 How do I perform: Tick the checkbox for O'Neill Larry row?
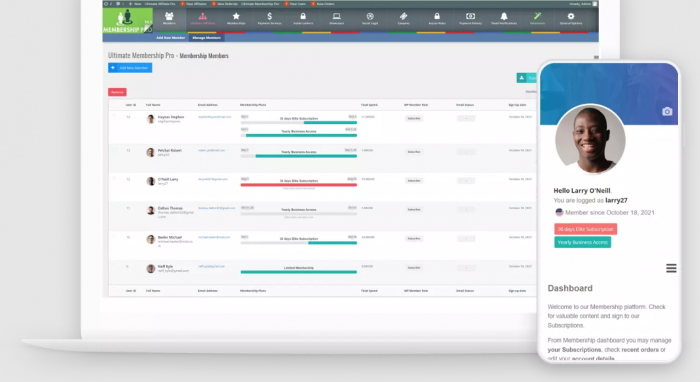[x=114, y=179]
